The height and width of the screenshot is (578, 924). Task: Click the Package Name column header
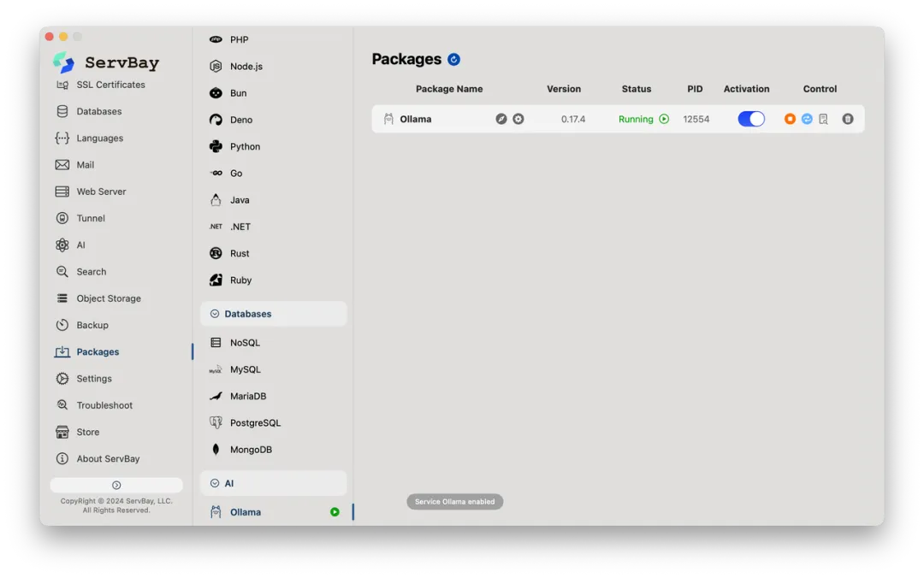tap(449, 89)
